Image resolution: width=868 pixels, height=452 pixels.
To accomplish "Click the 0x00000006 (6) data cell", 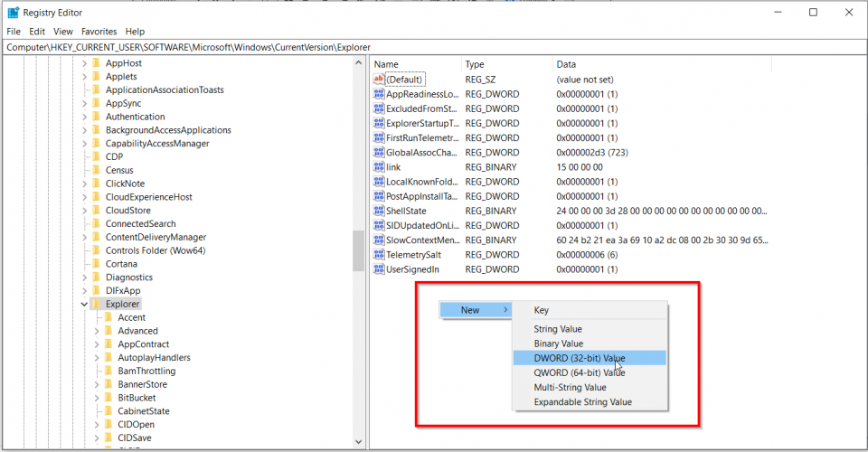I will point(587,255).
